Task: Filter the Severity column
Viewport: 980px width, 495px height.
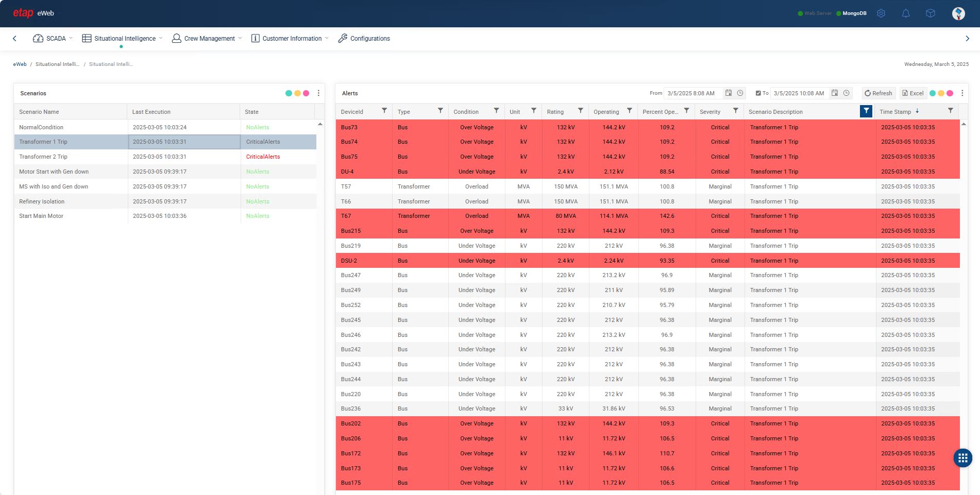Action: pos(735,111)
